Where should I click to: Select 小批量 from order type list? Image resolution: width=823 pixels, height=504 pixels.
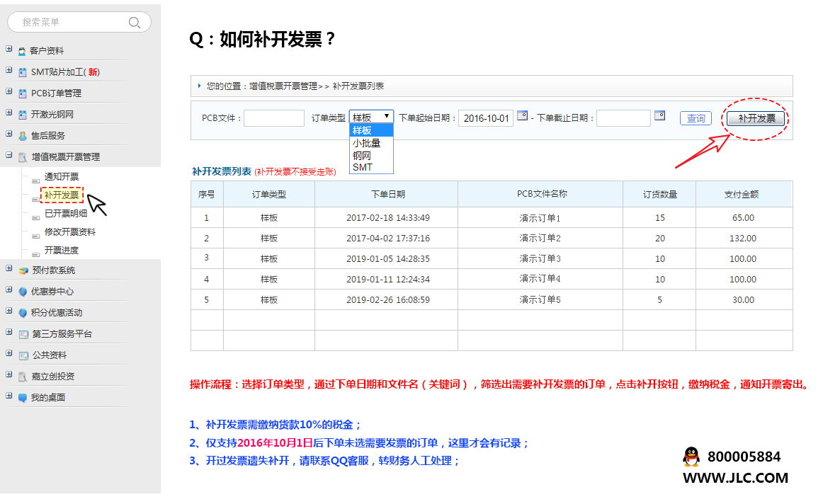click(x=366, y=143)
